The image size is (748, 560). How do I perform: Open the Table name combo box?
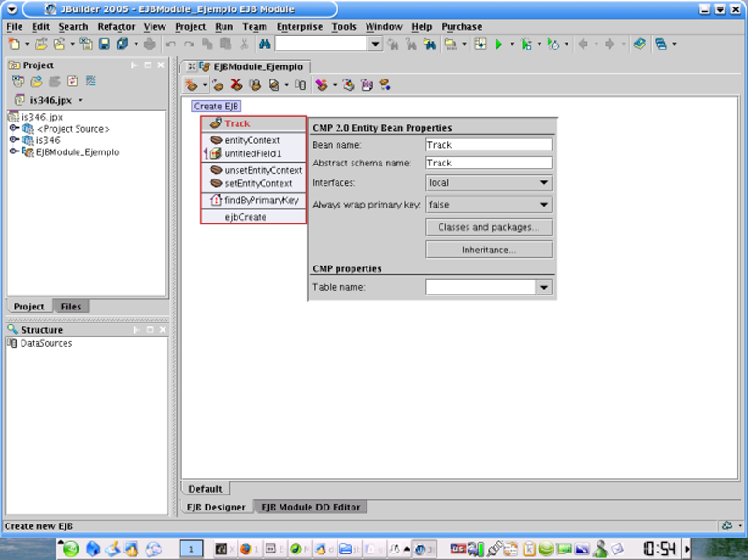point(544,288)
